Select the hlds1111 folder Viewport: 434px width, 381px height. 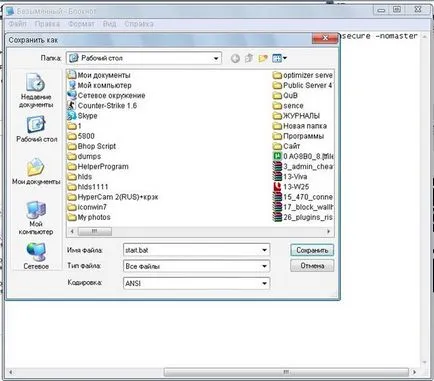[88, 187]
